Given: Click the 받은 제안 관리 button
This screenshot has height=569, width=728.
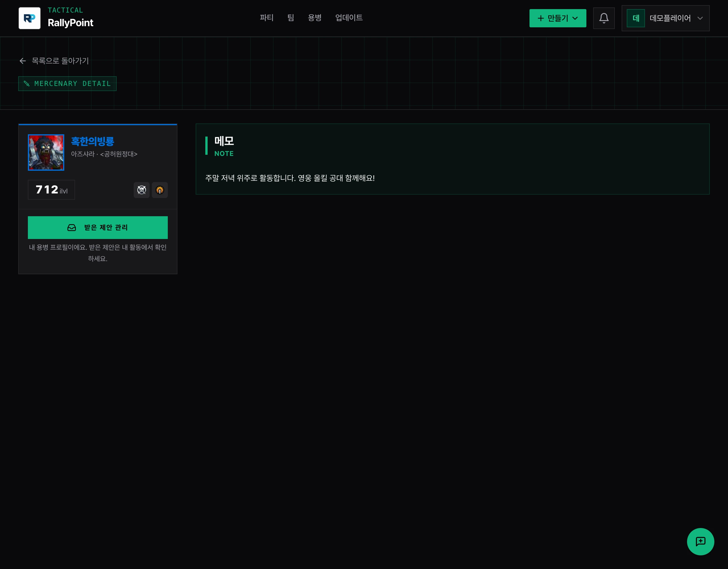Looking at the screenshot, I should [98, 228].
